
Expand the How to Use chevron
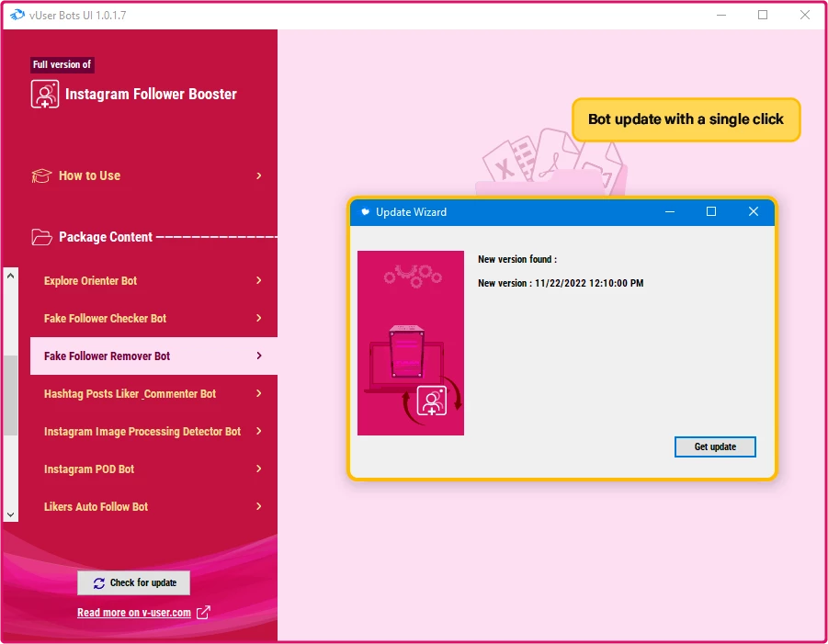[x=259, y=175]
